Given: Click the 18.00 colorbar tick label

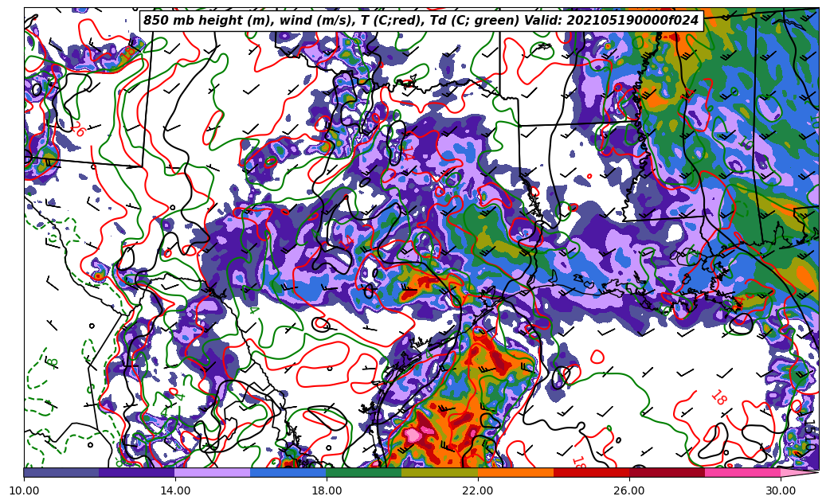Looking at the screenshot, I should (327, 490).
